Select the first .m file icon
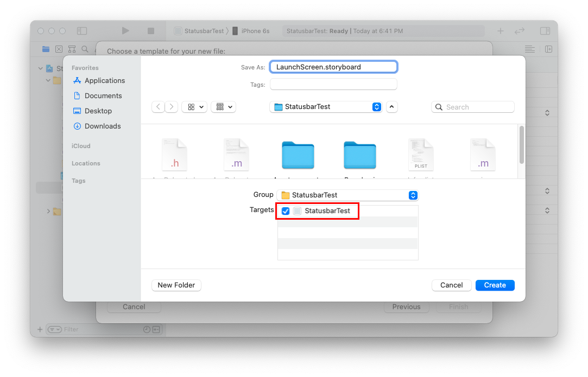 (236, 155)
